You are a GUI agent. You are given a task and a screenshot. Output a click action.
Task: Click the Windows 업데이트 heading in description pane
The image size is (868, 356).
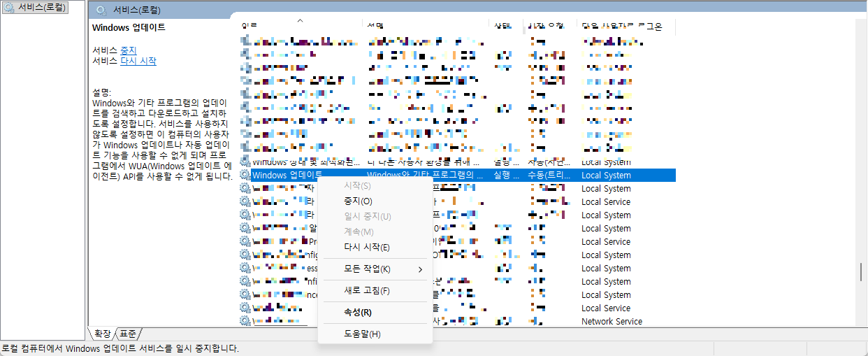click(x=129, y=28)
